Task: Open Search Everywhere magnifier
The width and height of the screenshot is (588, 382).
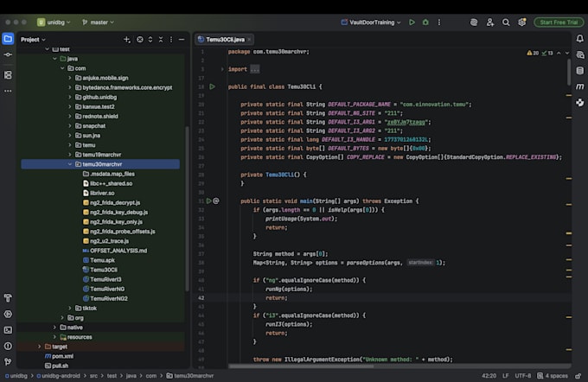Action: point(506,22)
